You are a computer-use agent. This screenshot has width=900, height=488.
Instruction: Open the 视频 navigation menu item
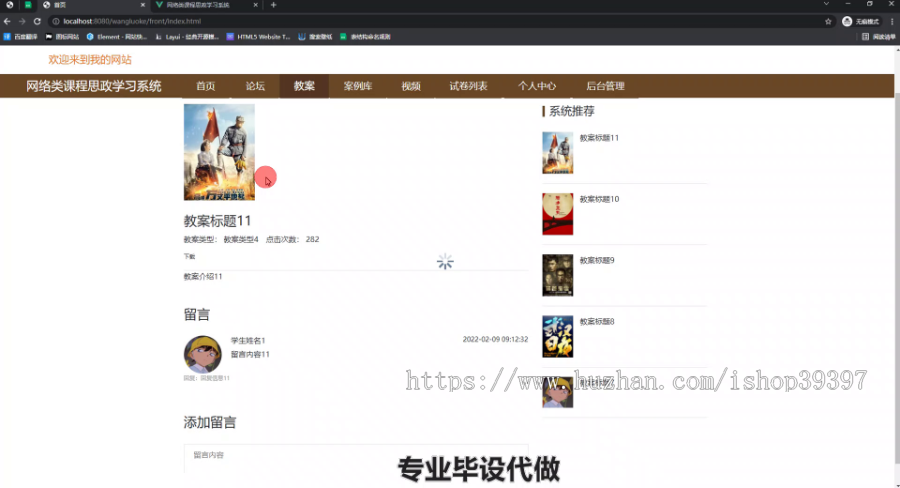point(411,86)
